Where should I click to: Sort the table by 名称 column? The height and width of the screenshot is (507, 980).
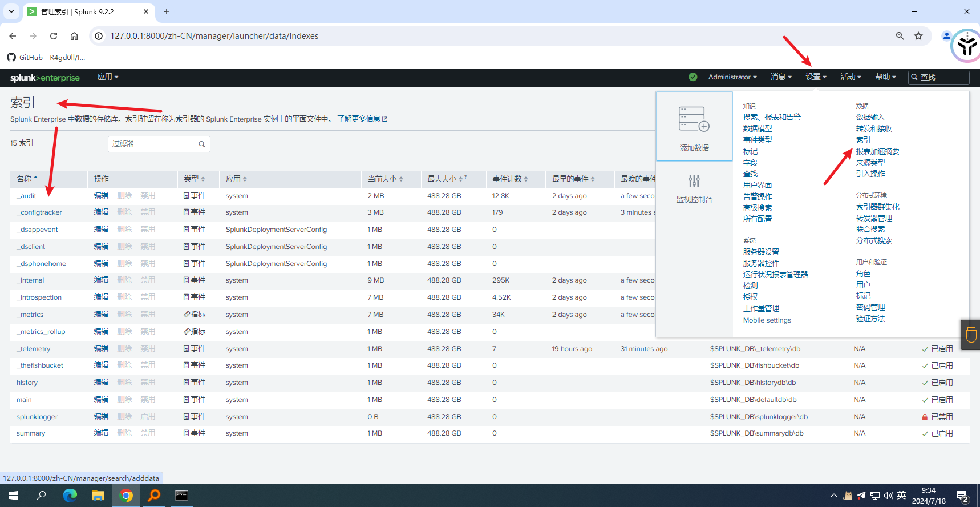[x=27, y=179]
